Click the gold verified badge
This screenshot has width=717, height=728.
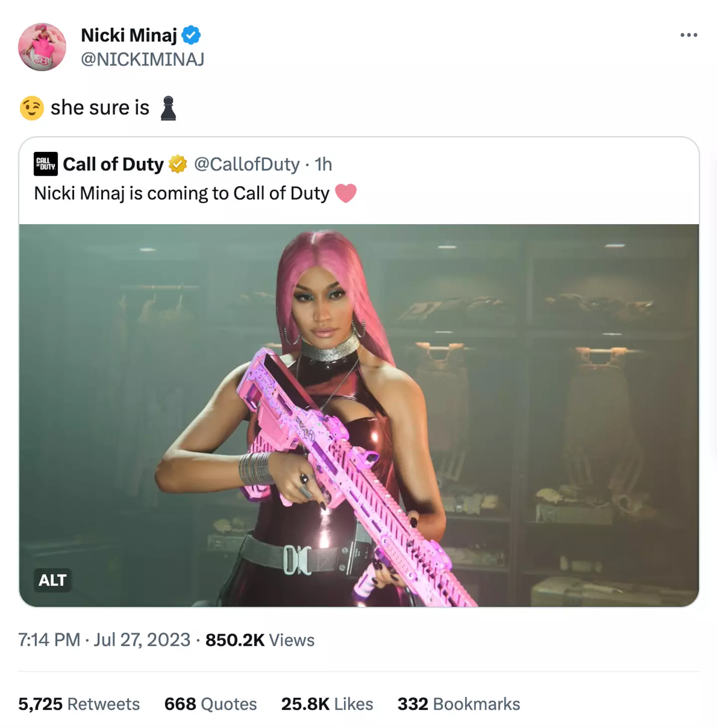coord(178,164)
